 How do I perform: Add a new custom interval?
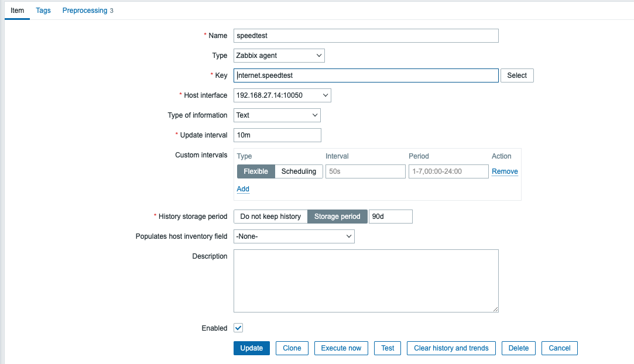tap(243, 189)
